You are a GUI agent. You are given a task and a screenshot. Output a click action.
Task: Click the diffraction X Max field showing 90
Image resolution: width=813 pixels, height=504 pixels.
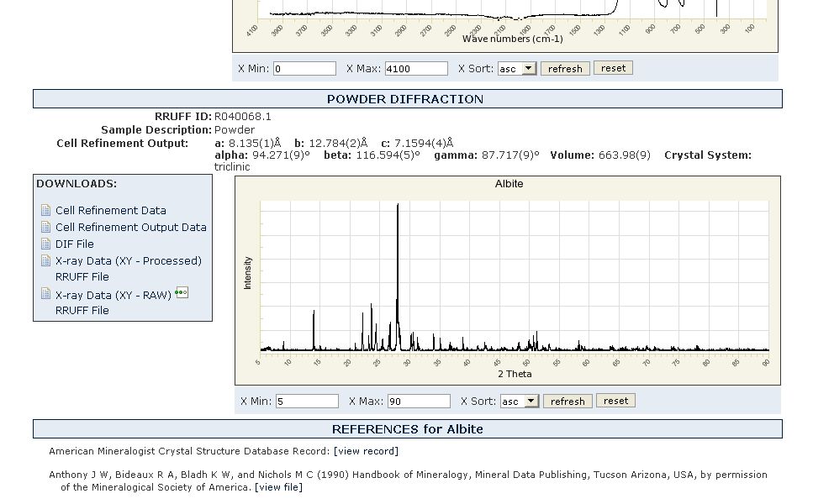pyautogui.click(x=418, y=402)
